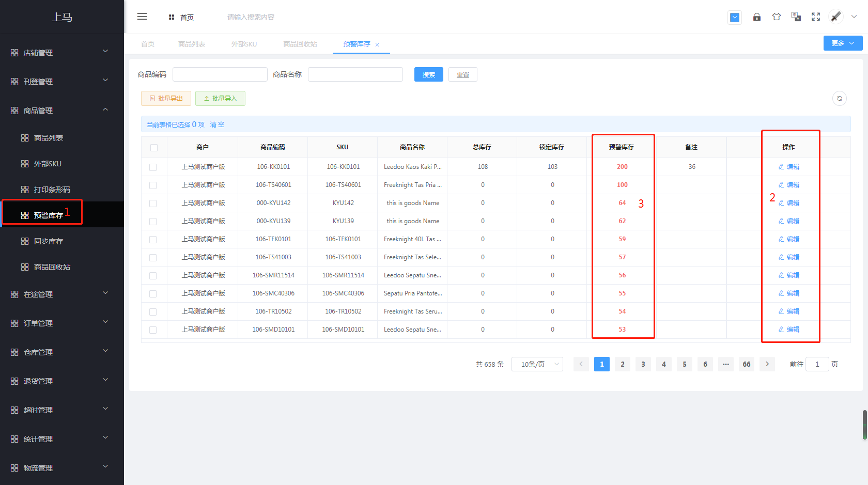Click the edit pencil icon for row 106-TFK0101
Viewport: 868px width, 485px height.
pyautogui.click(x=781, y=239)
